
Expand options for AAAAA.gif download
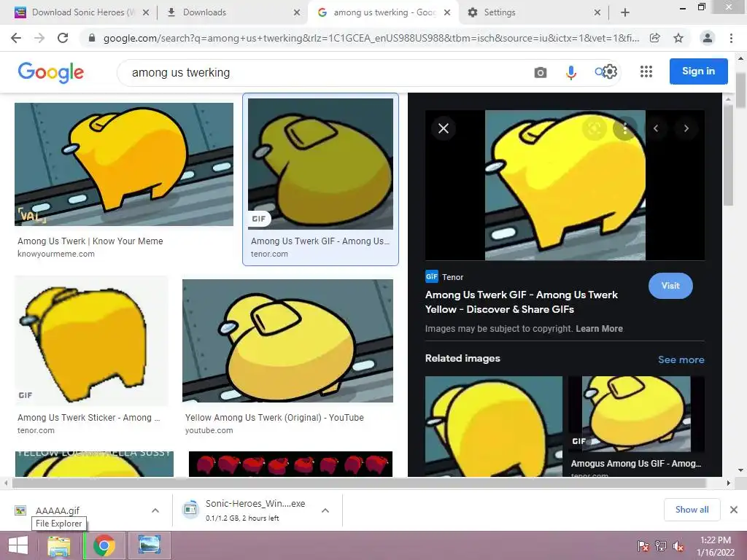(155, 510)
